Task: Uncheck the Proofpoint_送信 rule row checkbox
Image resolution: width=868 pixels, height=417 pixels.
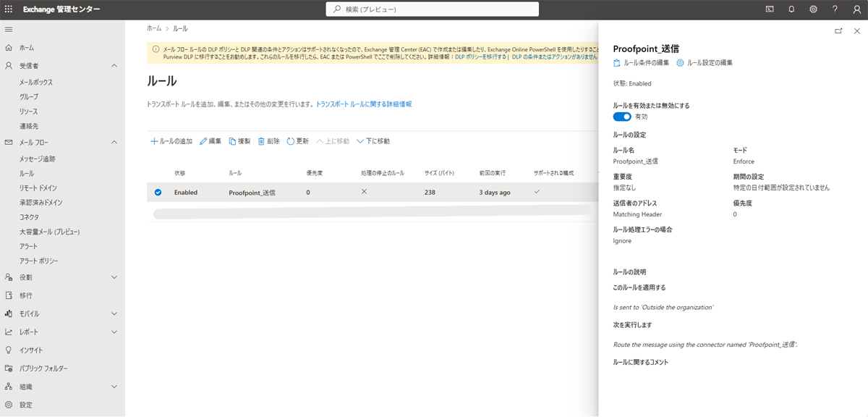Action: click(158, 193)
